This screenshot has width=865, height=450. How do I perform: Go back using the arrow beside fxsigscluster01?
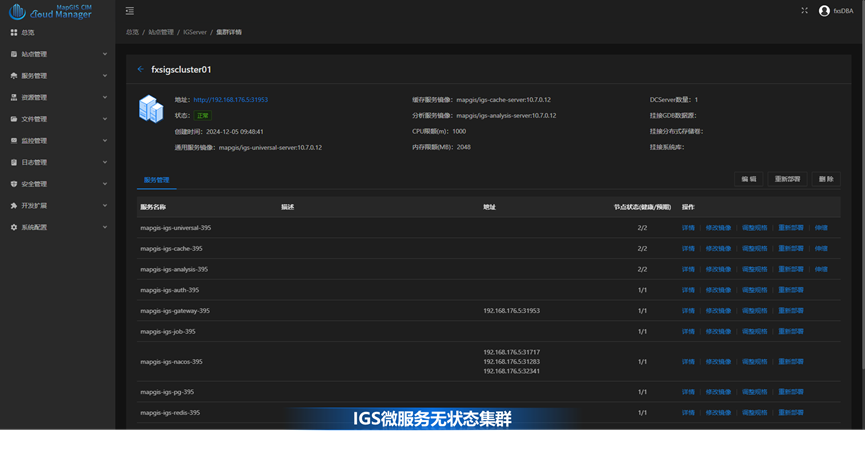click(141, 69)
